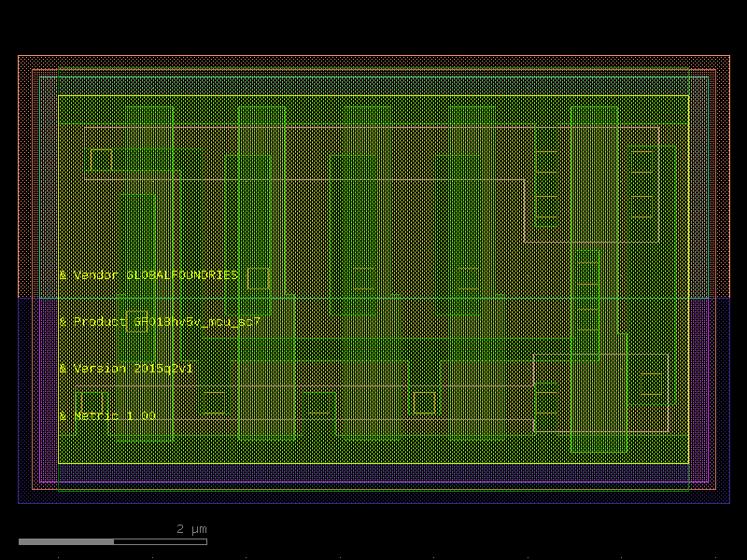Select the '& Metric 1.00' text label
The image size is (747, 560).
click(x=107, y=415)
